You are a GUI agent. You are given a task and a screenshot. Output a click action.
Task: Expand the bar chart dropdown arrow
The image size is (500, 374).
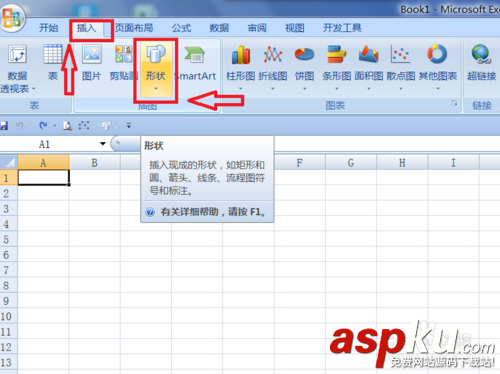pos(337,89)
